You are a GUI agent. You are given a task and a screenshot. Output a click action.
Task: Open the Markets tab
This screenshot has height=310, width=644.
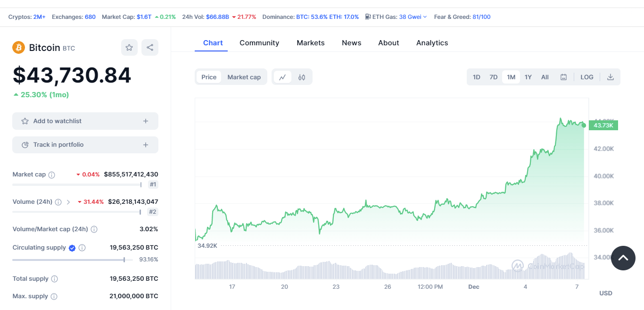[x=311, y=43]
